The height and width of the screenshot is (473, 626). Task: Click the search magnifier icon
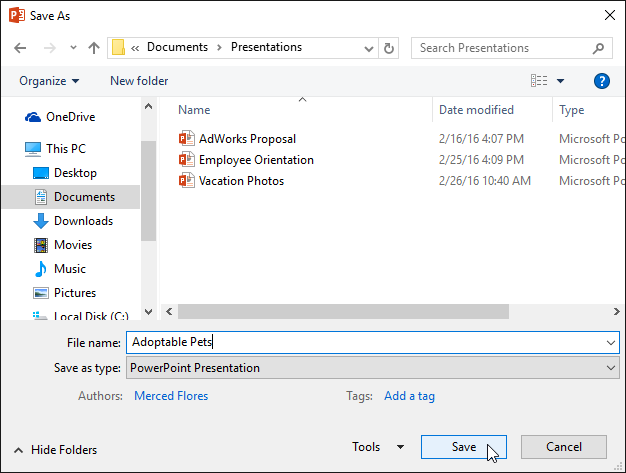pos(598,47)
